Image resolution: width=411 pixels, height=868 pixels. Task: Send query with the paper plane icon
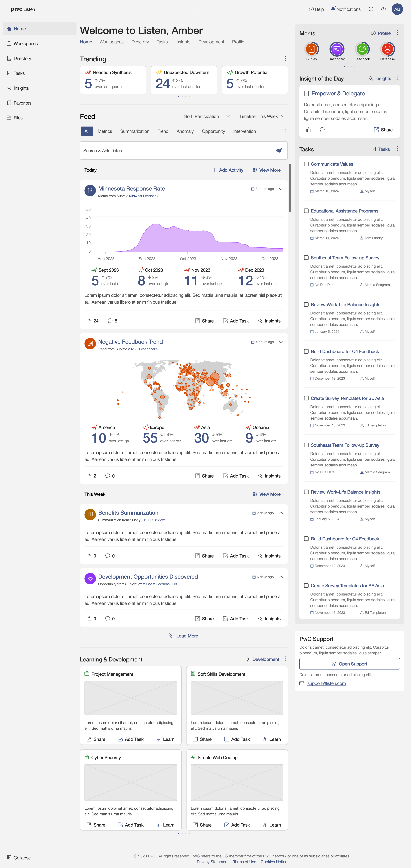[x=278, y=151]
